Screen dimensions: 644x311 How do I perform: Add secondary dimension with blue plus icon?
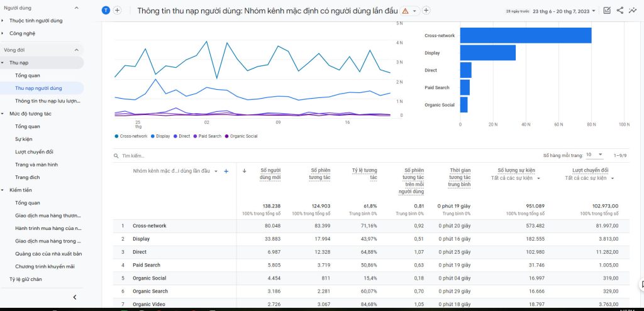(226, 171)
